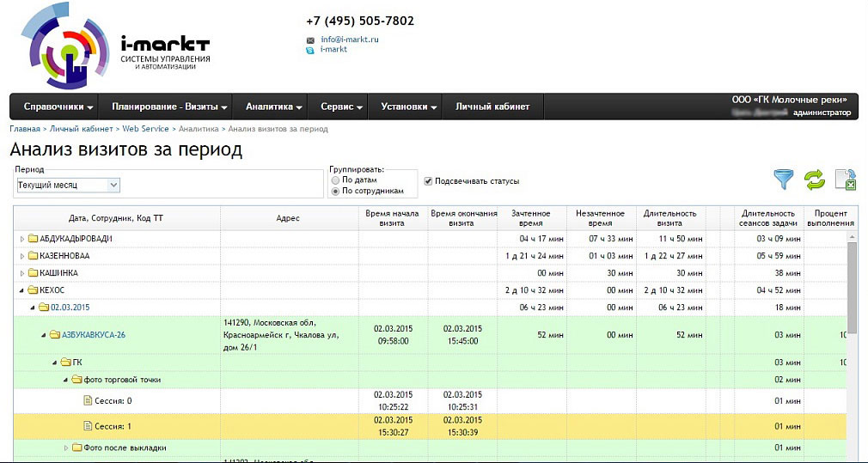The width and height of the screenshot is (868, 463).
Task: Select grouping По датам
Action: point(335,180)
